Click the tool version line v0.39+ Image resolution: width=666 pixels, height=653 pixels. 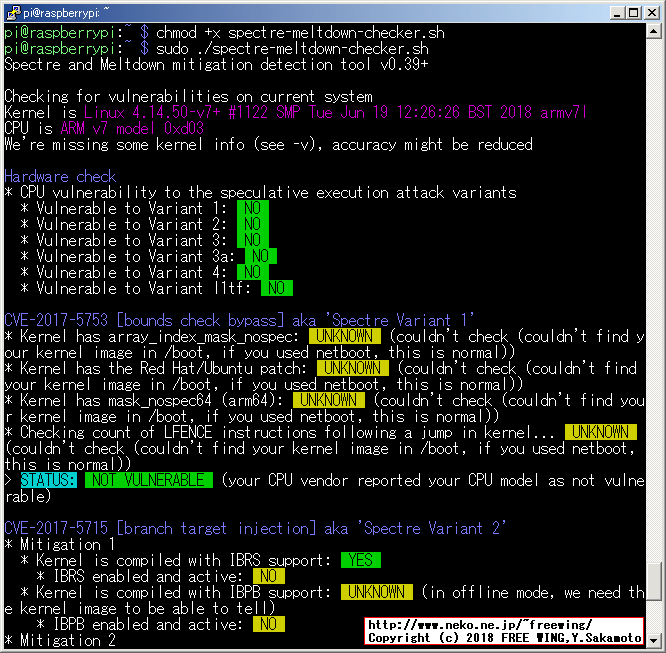point(216,65)
